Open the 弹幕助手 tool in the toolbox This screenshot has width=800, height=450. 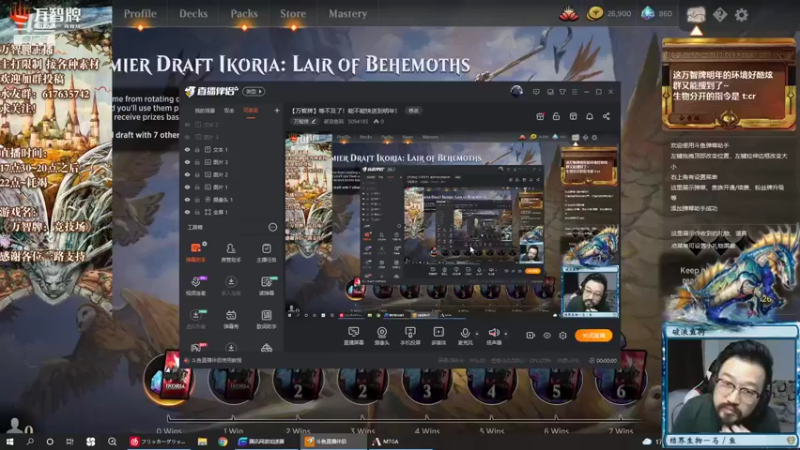pyautogui.click(x=195, y=253)
